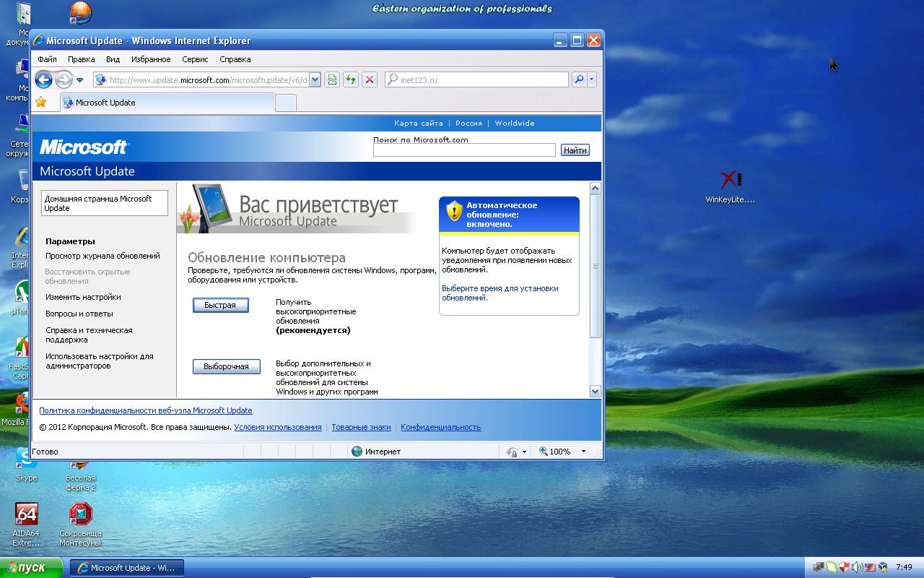
Task: Click the IE Forward arrow button
Action: (64, 79)
